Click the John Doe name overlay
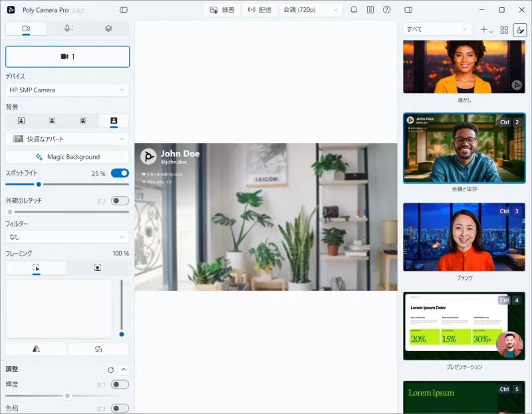This screenshot has width=532, height=414. (x=180, y=154)
